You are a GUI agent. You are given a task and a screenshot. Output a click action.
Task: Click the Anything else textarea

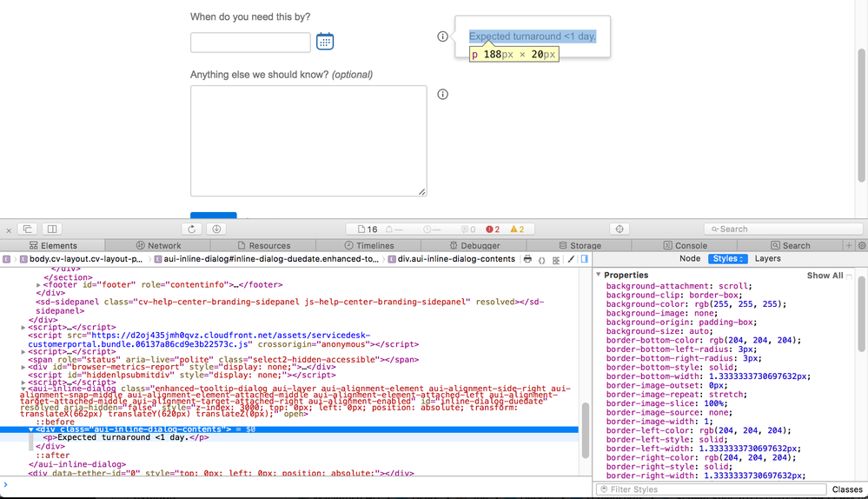point(308,141)
